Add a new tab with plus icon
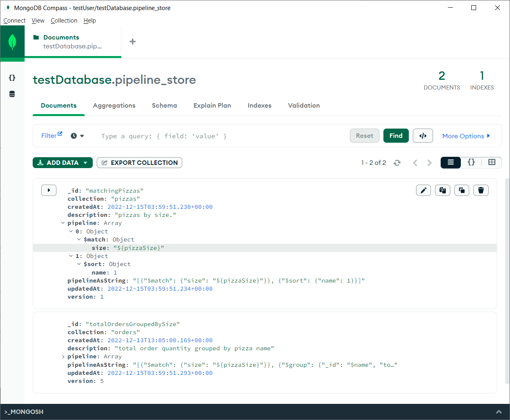The width and height of the screenshot is (510, 420). point(133,42)
